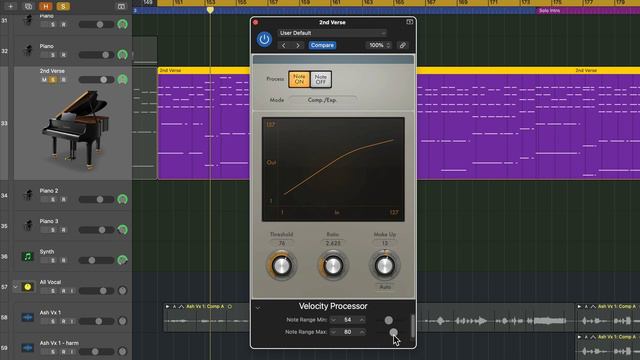Click the pan knob on 2nd Verse track
This screenshot has height=360, width=640.
[122, 80]
